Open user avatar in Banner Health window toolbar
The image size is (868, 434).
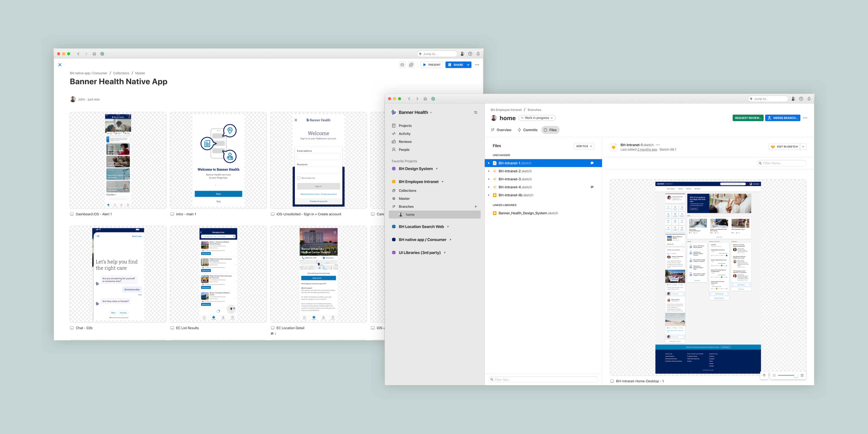(793, 99)
